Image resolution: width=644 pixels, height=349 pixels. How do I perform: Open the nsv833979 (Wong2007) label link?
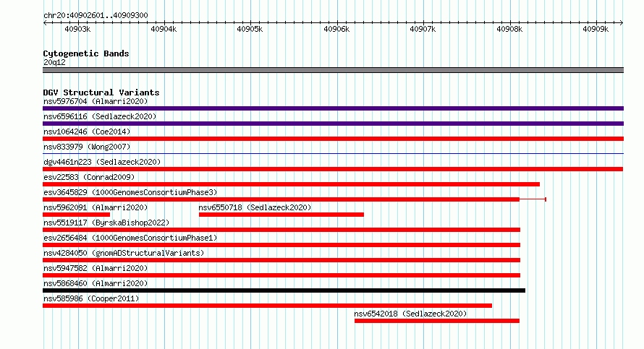click(87, 147)
